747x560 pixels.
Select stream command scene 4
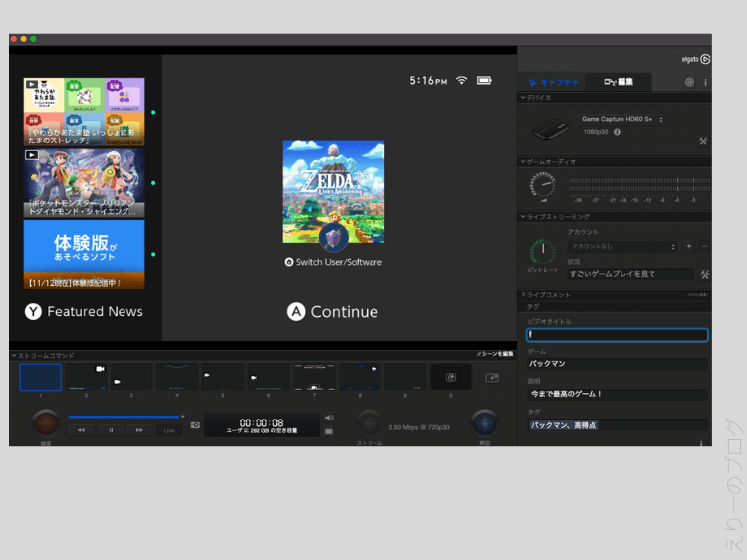(x=177, y=377)
